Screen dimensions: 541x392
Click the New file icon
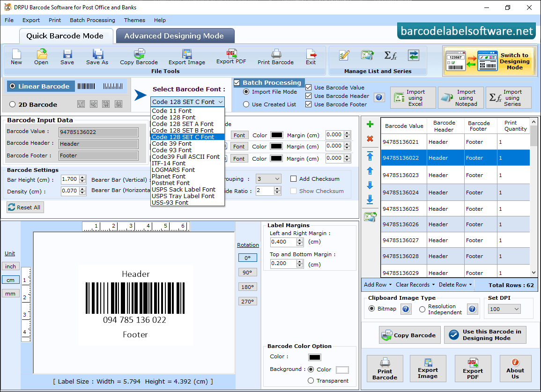[16, 57]
